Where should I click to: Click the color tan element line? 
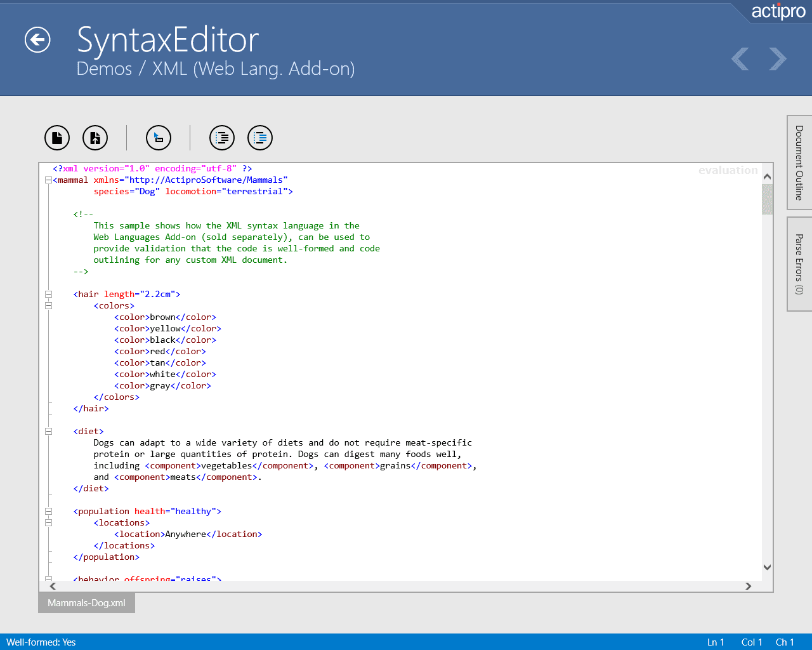pos(160,363)
